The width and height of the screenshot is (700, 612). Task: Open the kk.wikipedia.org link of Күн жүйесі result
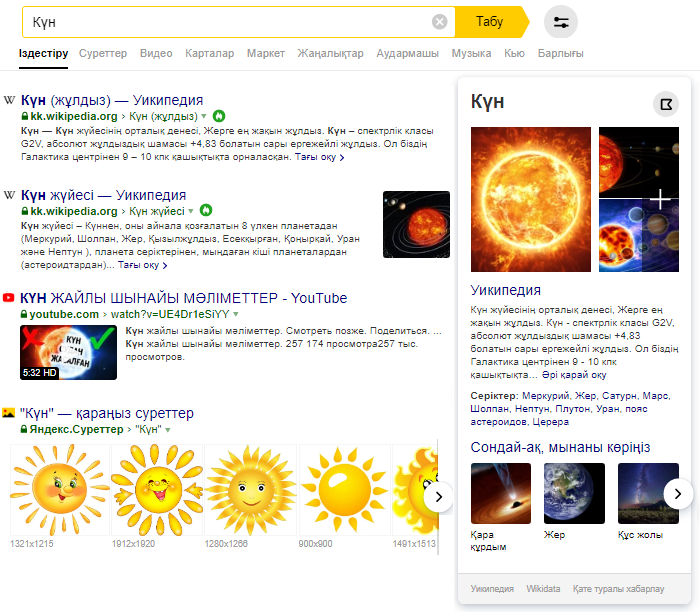pyautogui.click(x=74, y=211)
